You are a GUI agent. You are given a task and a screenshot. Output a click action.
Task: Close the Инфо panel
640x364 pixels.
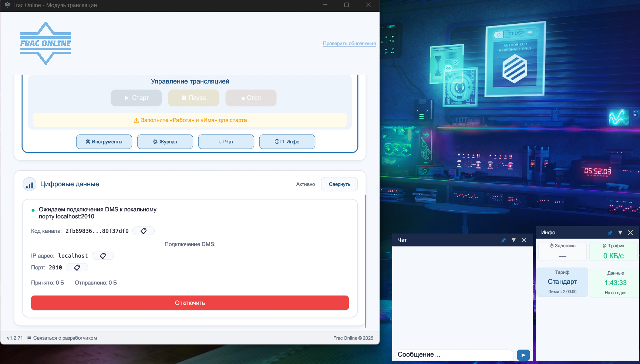pyautogui.click(x=630, y=233)
